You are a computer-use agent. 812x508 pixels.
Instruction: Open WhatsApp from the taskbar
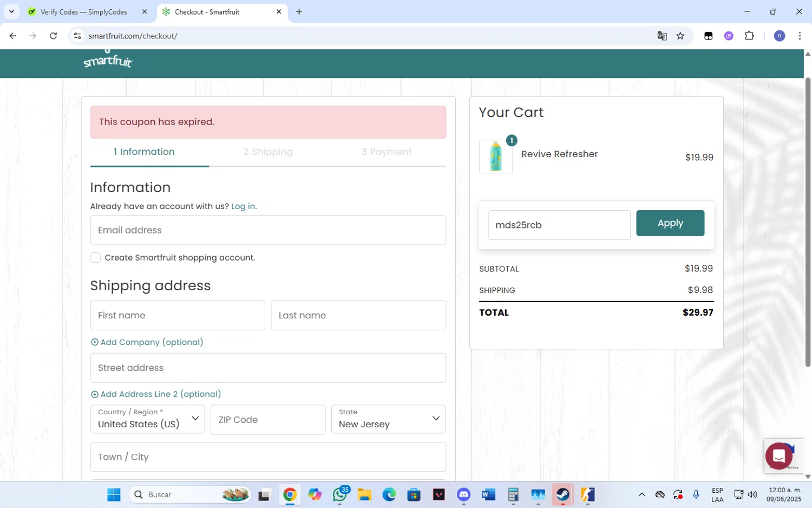coord(340,494)
